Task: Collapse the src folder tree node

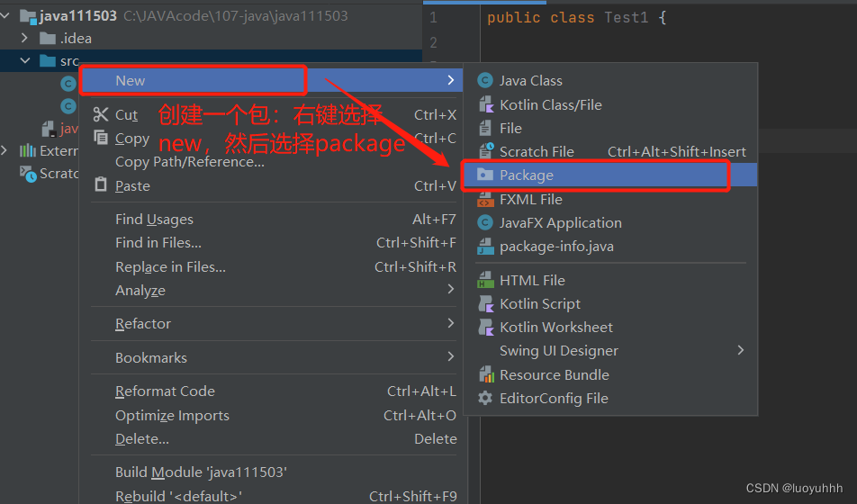Action: coord(24,60)
